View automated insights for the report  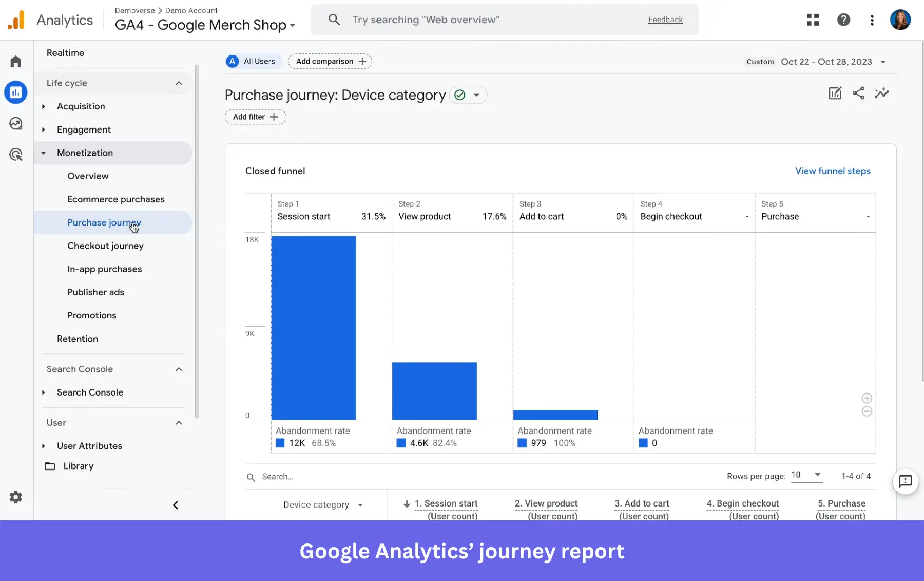point(881,93)
